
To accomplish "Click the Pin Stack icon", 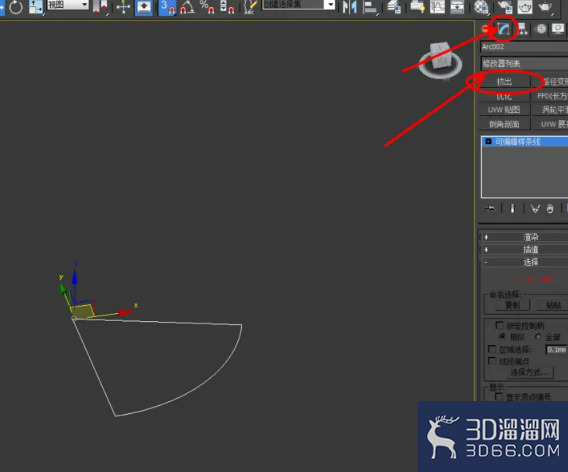I will pos(490,209).
